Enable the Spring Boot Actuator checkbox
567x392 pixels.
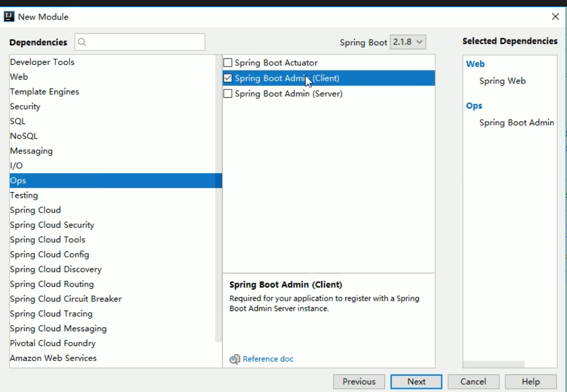[228, 63]
